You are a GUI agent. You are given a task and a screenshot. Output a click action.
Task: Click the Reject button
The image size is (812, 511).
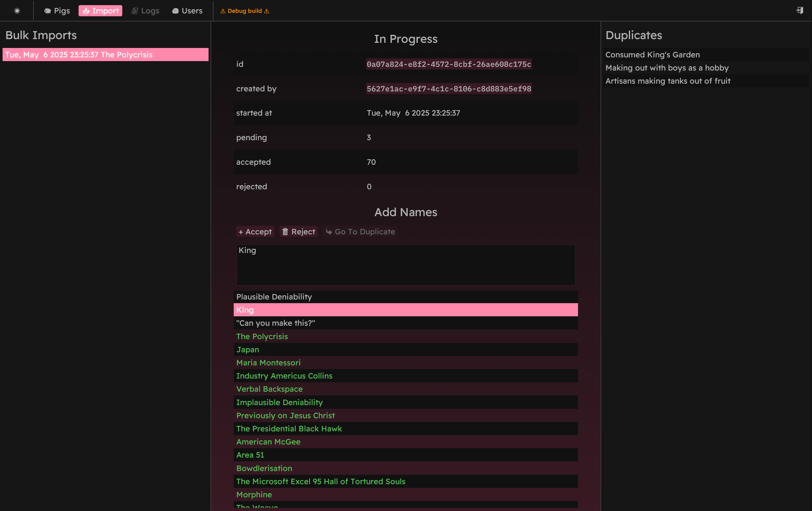[x=299, y=232]
